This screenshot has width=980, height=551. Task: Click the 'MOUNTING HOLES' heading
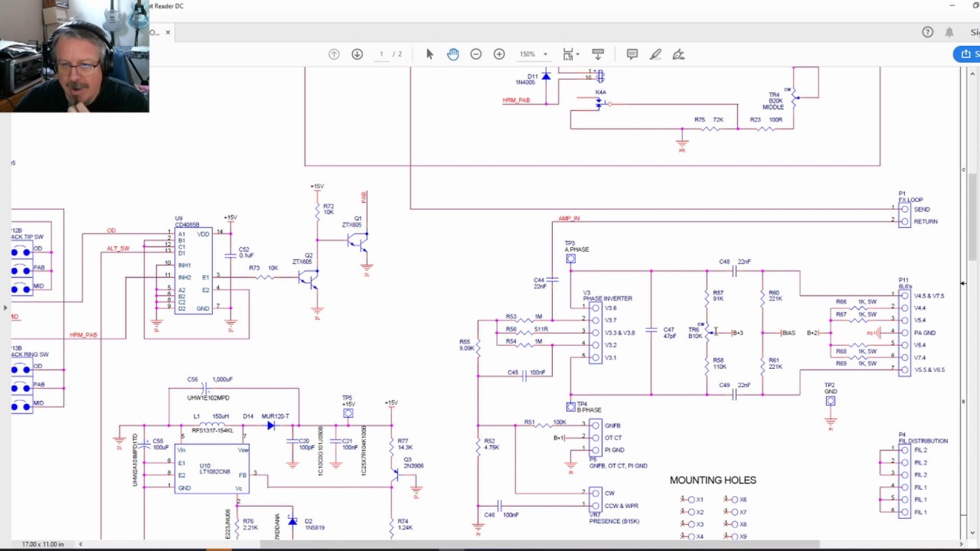[x=713, y=480]
